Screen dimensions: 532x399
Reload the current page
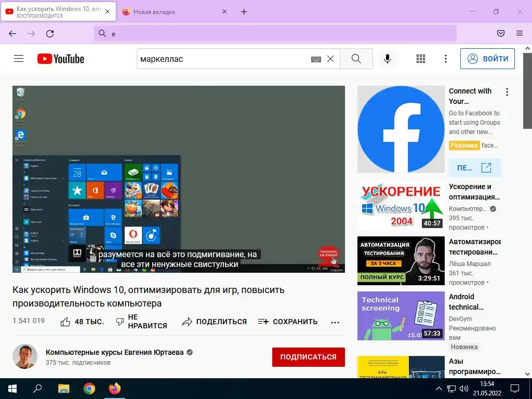[50, 33]
